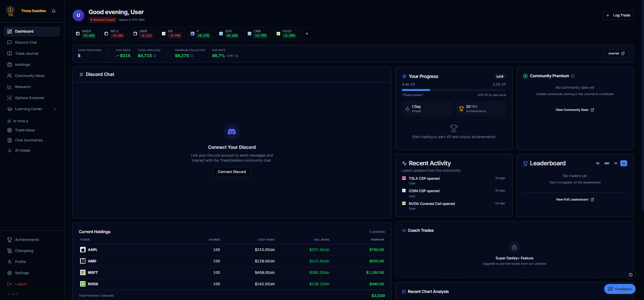The height and width of the screenshot is (300, 644).
Task: Click the Lvl 8 badge
Action: click(500, 77)
